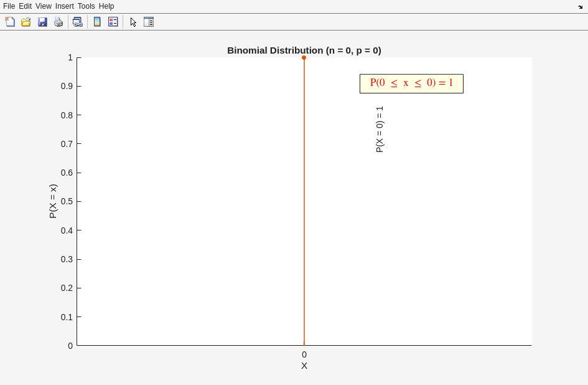Save the figure using the floppy disk icon
Image resolution: width=588 pixels, height=385 pixels.
[x=42, y=22]
